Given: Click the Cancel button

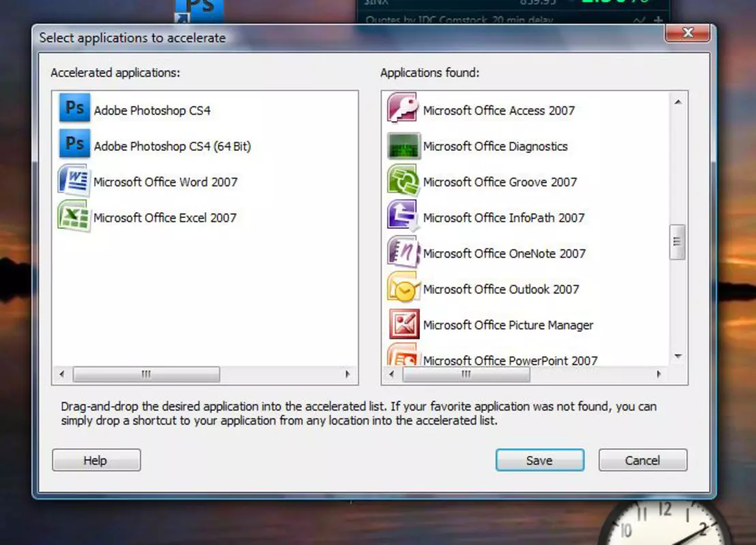Looking at the screenshot, I should tap(643, 461).
